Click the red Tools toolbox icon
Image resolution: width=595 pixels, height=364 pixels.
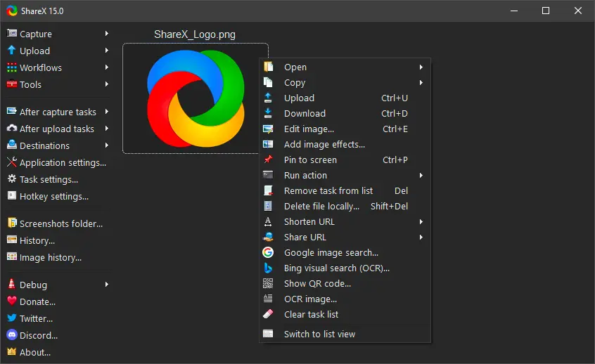click(x=12, y=84)
